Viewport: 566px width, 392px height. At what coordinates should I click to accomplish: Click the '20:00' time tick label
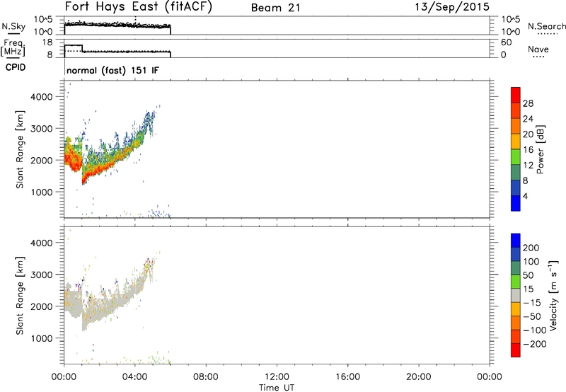[x=418, y=377]
